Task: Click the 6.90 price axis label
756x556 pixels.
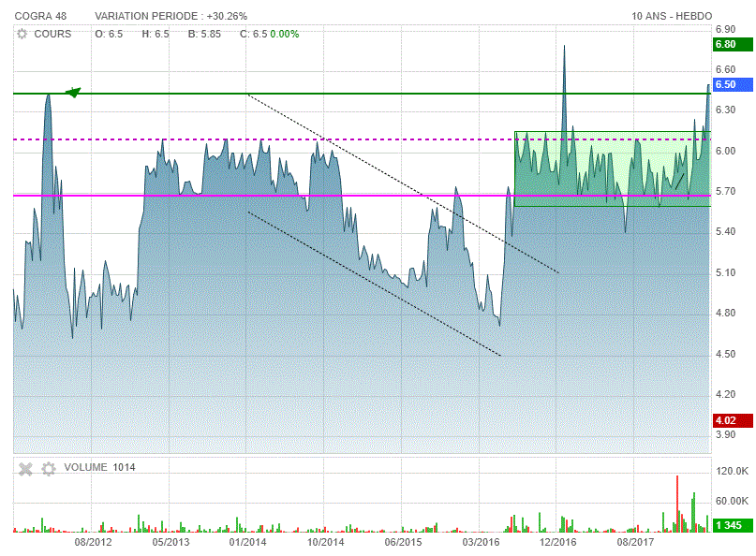Action: pyautogui.click(x=726, y=29)
